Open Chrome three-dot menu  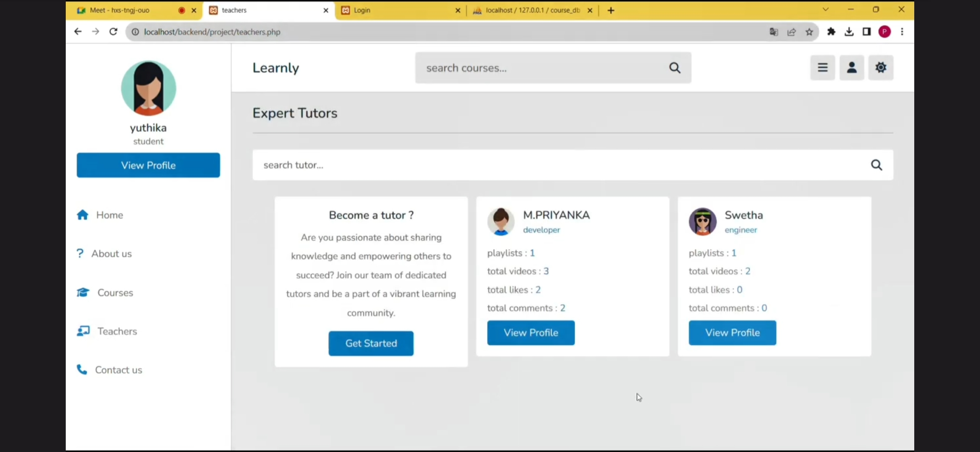pyautogui.click(x=902, y=32)
